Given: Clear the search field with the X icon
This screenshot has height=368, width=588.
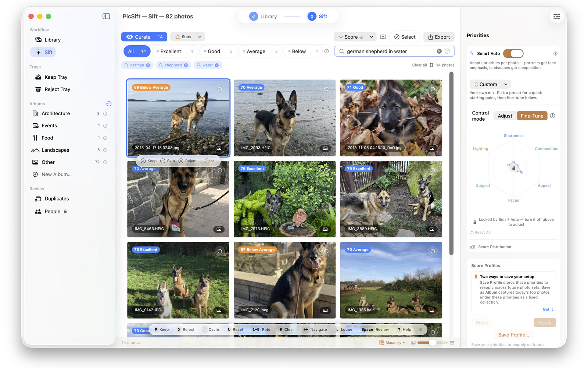Looking at the screenshot, I should (x=439, y=51).
